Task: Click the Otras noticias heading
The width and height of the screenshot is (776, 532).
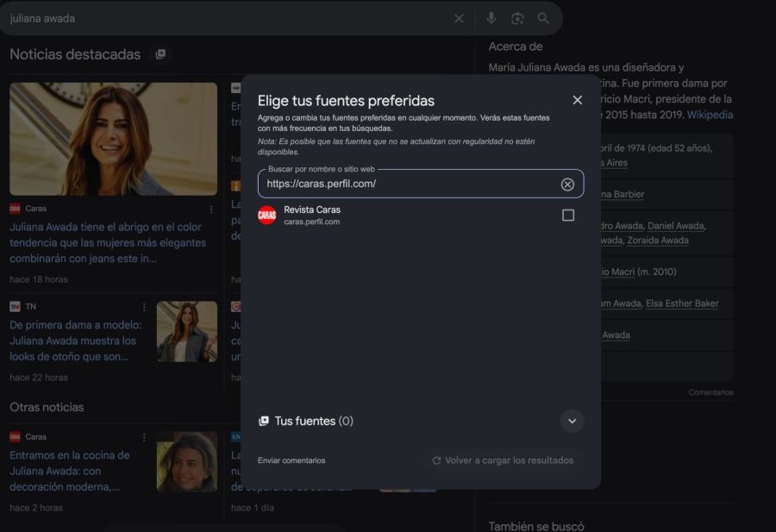Action: click(x=47, y=407)
